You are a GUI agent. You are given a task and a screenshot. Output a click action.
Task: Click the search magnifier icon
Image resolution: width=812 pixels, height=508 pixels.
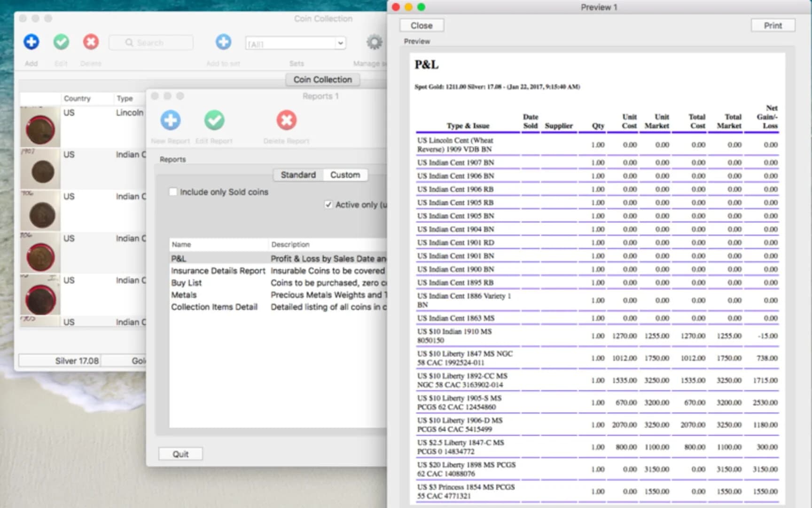pos(129,43)
